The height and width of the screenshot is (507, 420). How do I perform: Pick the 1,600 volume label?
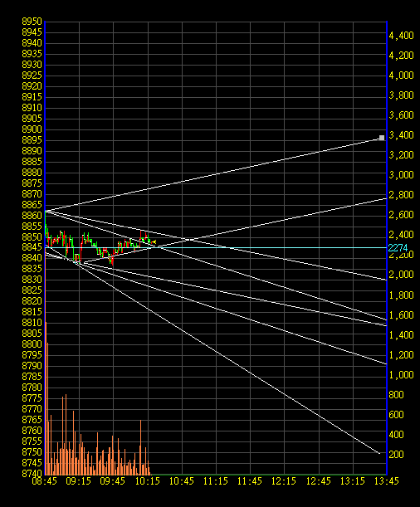(401, 315)
